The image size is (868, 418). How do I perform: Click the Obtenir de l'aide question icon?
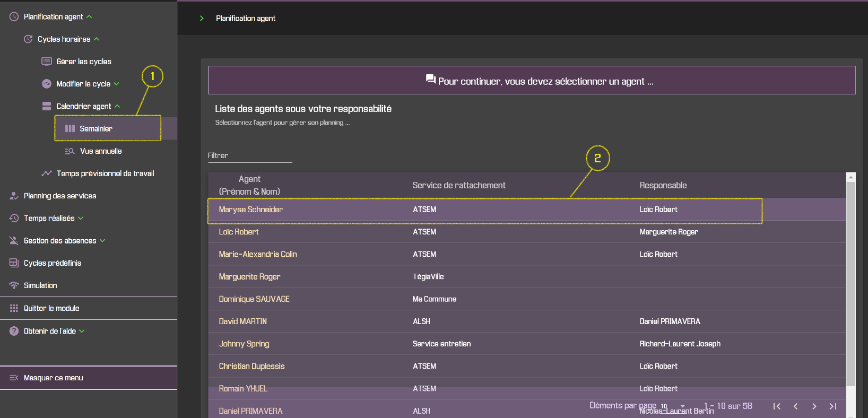14,331
